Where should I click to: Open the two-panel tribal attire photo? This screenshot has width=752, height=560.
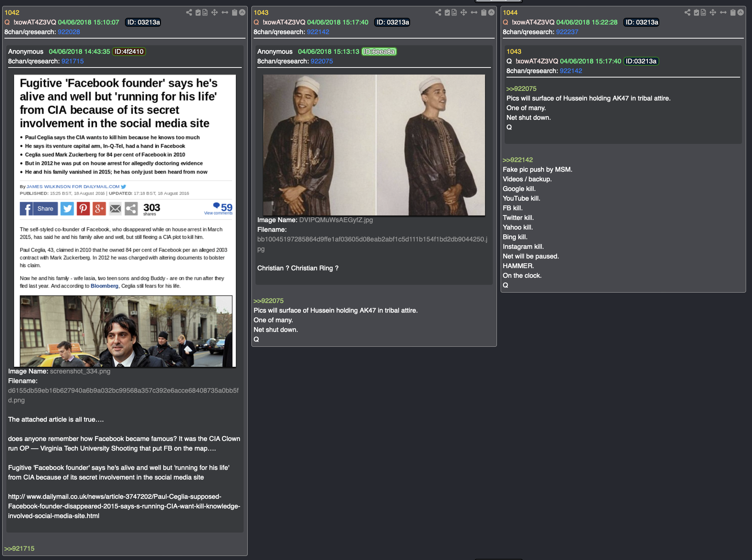coord(374,145)
